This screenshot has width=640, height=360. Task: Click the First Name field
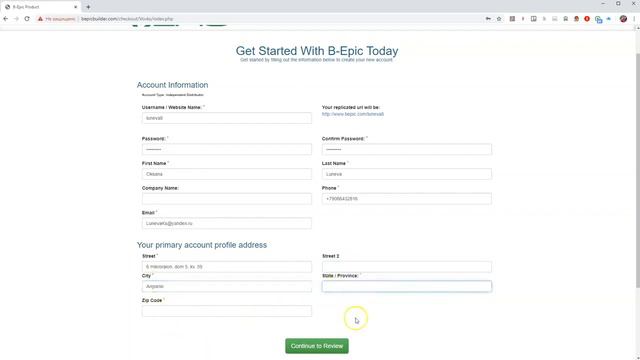click(227, 174)
